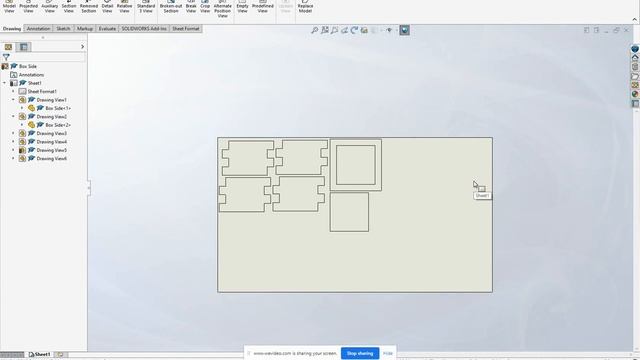Screen dimensions: 640x360
Task: Select the Predefined View tool
Action: point(262,7)
